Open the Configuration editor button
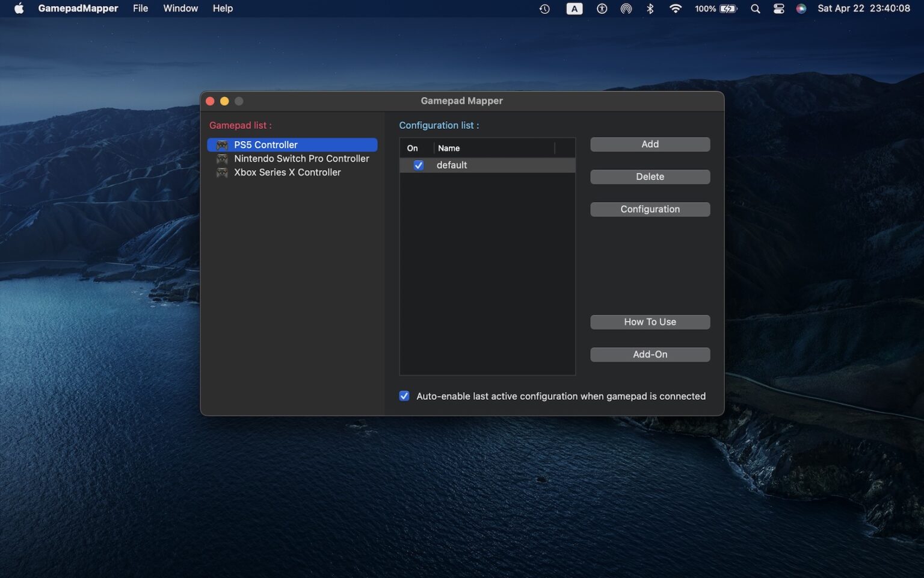924x578 pixels. (x=650, y=209)
